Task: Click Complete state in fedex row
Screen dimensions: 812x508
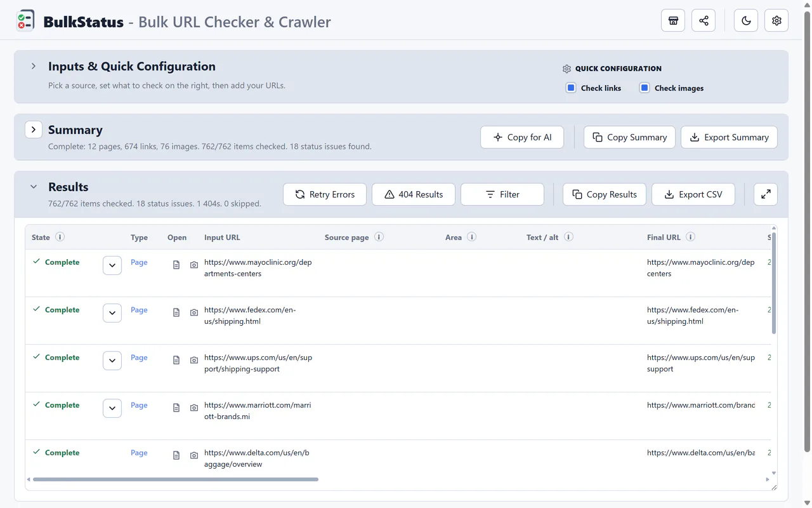Action: [x=62, y=310]
